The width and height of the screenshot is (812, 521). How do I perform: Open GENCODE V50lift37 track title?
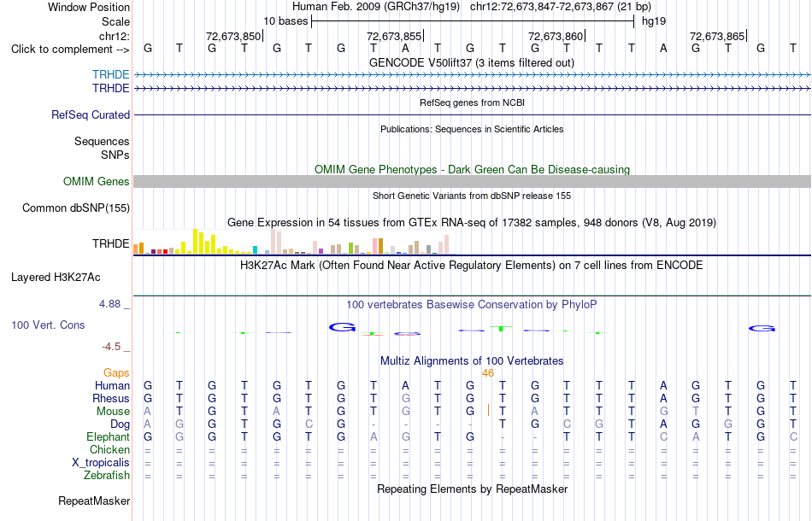(472, 62)
